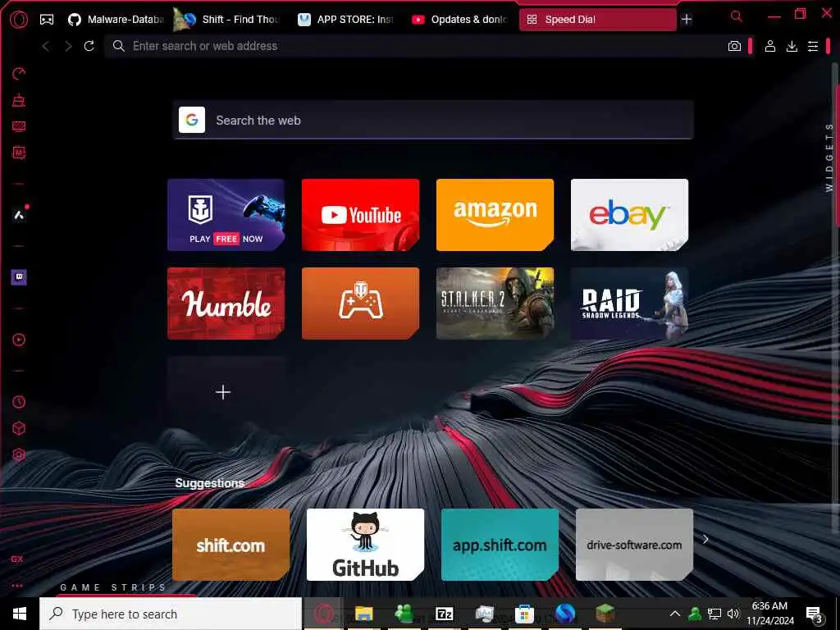The image size is (840, 630).
Task: Open the Humble speed dial tile
Action: tap(226, 304)
